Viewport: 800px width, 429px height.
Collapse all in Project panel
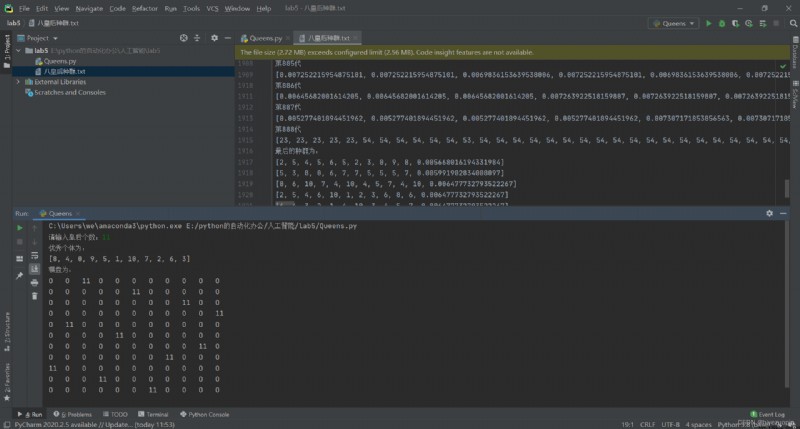pyautogui.click(x=197, y=38)
